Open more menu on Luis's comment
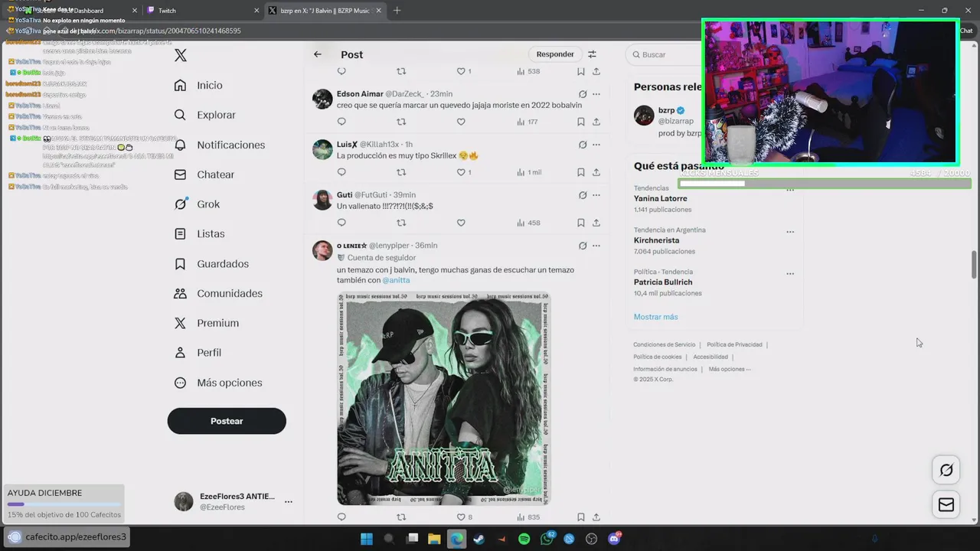Viewport: 980px width, 551px height. tap(596, 145)
